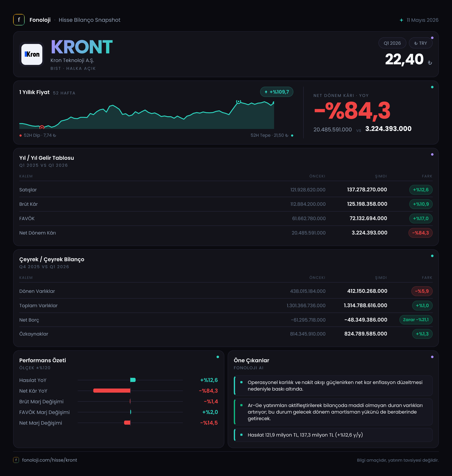The image size is (452, 476).
Task: Click the up arrow icon in +%109,7 badge
Action: [266, 92]
